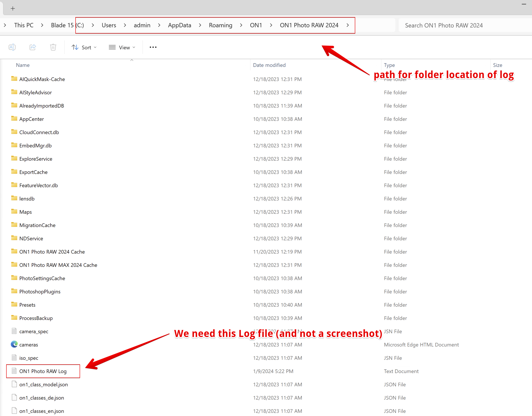Click the date 11/20/2023 12:19 PM
The width and height of the screenshot is (532, 416).
(277, 252)
